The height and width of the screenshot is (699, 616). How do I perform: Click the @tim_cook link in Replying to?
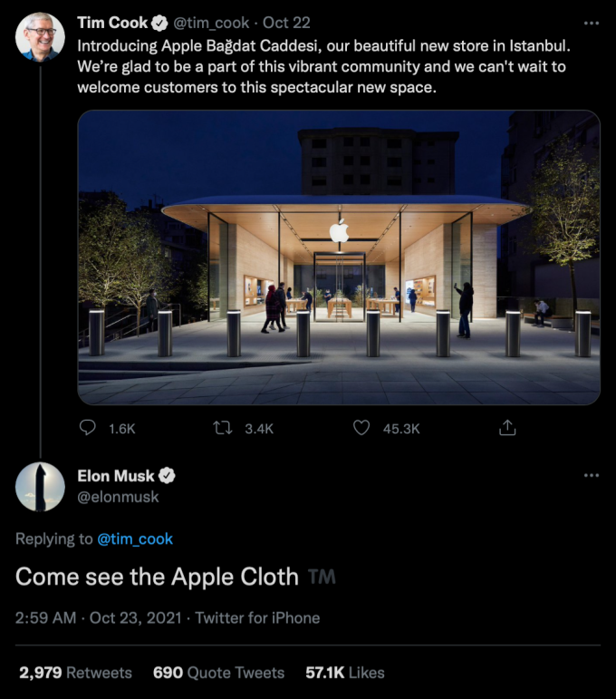click(x=135, y=539)
